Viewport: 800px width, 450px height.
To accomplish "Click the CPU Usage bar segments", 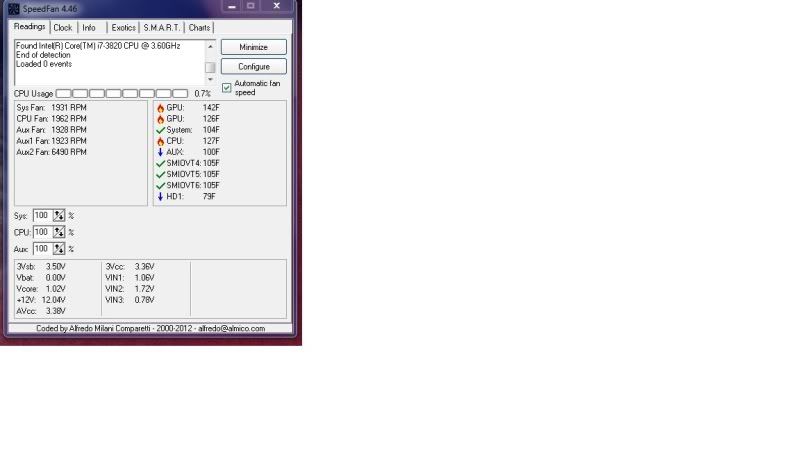I will [x=122, y=94].
